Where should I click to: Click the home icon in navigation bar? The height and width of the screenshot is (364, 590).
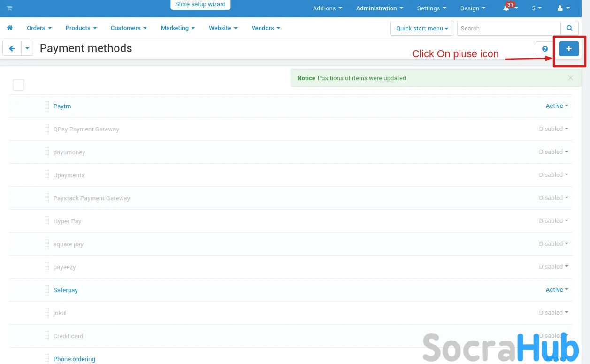pos(9,28)
